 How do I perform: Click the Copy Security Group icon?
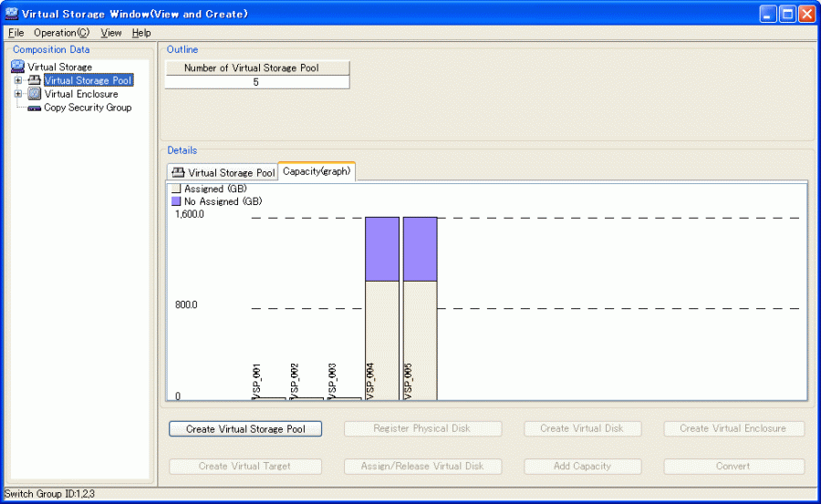click(x=34, y=108)
